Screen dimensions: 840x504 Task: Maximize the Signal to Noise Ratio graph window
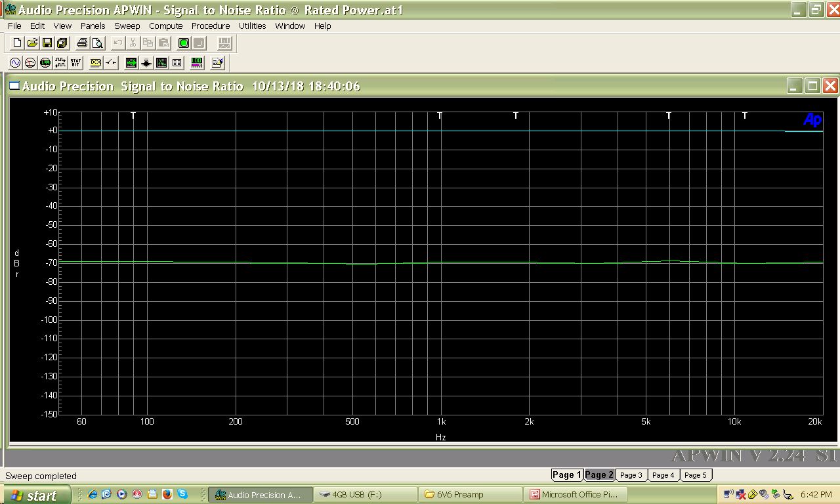[812, 86]
